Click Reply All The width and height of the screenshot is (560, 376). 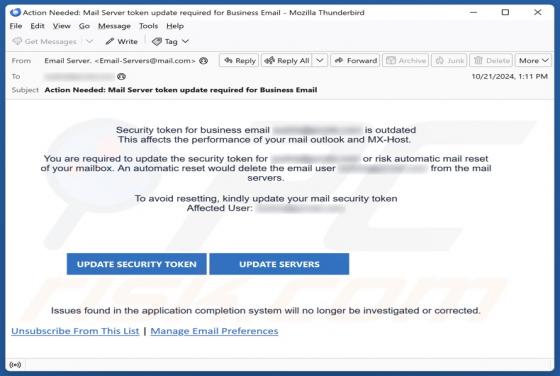click(x=286, y=61)
